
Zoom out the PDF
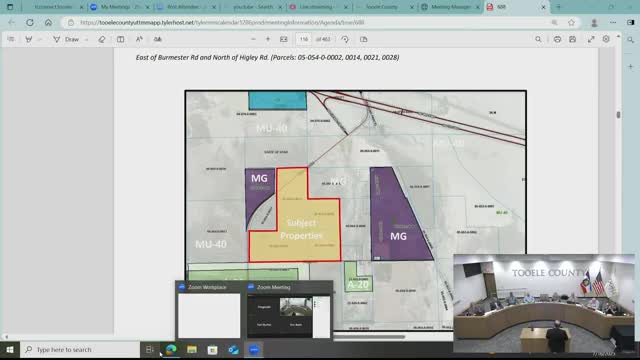pos(253,39)
